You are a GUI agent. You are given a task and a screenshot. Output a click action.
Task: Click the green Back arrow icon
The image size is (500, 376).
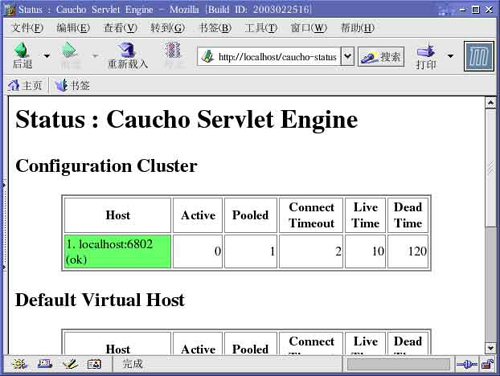coord(22,50)
